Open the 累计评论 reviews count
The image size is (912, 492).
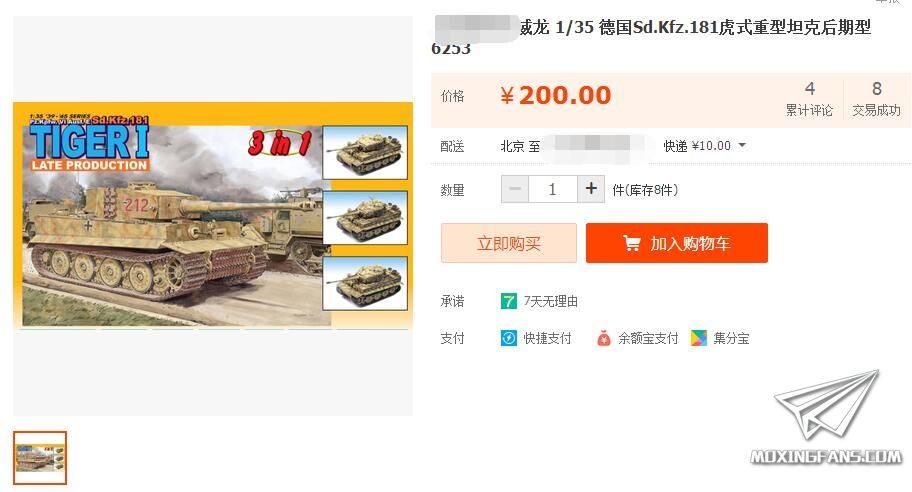click(809, 99)
